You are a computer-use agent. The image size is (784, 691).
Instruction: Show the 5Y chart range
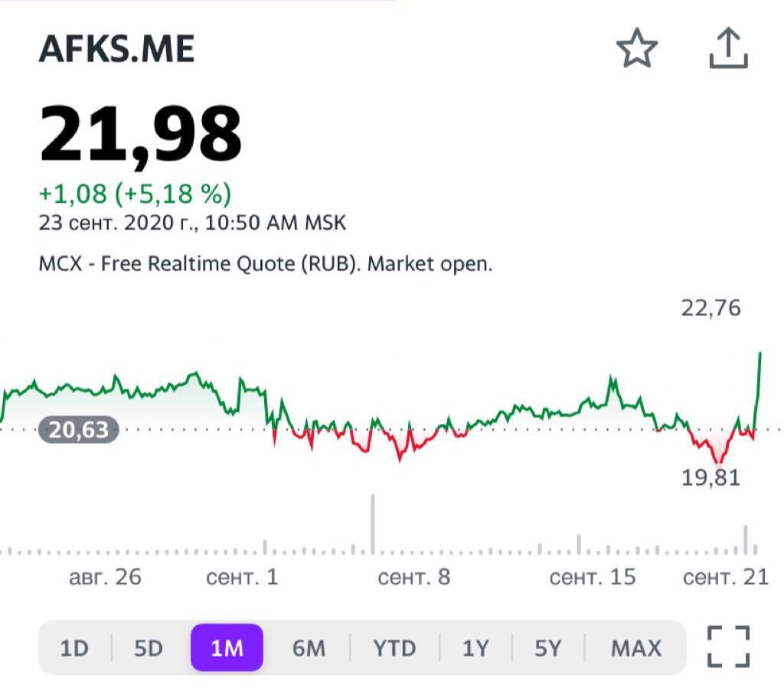(547, 648)
